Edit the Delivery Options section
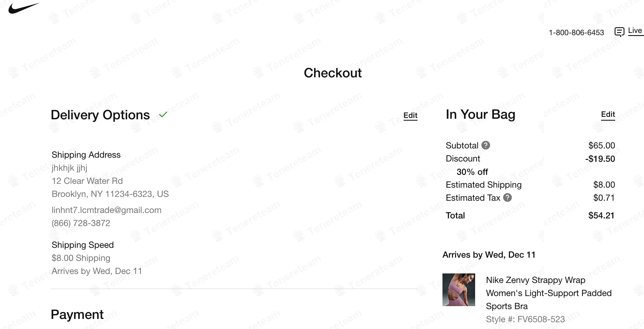 410,115
